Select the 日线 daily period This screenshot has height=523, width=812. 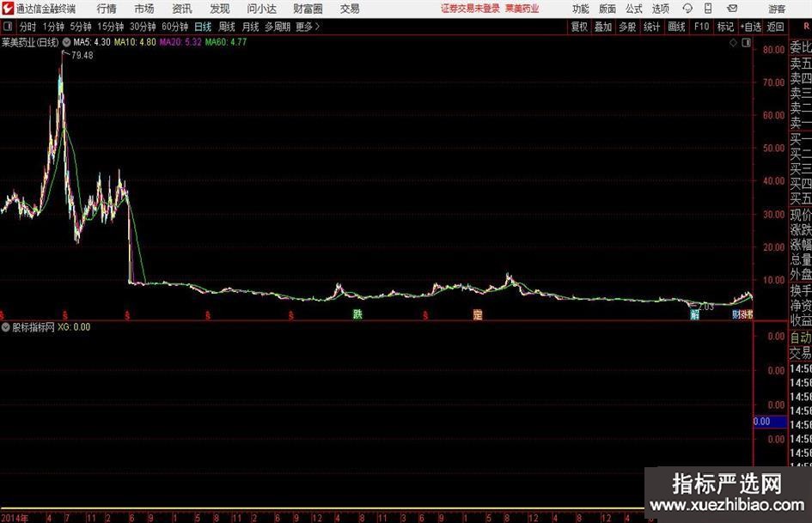tap(203, 27)
